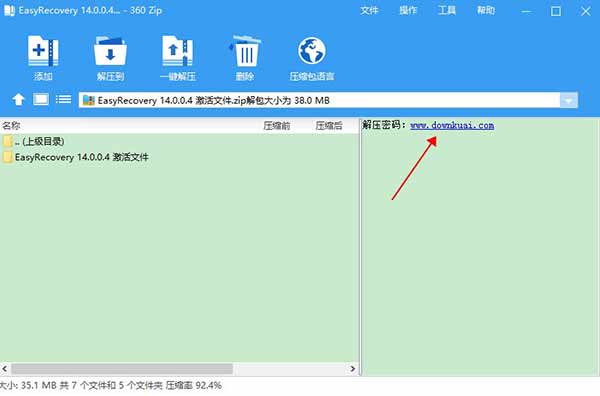The width and height of the screenshot is (600, 396).
Task: Click the 一键解压 one-click extract icon
Action: pos(177,51)
